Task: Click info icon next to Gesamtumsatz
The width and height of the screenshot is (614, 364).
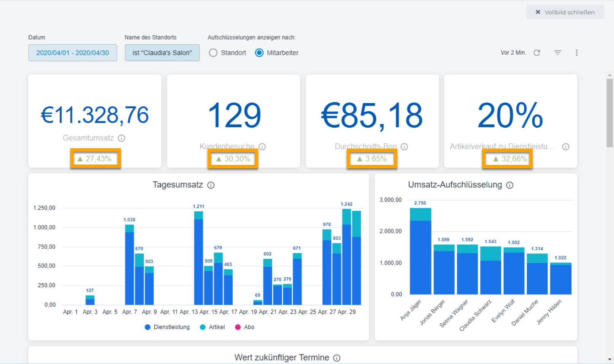Action: click(121, 138)
